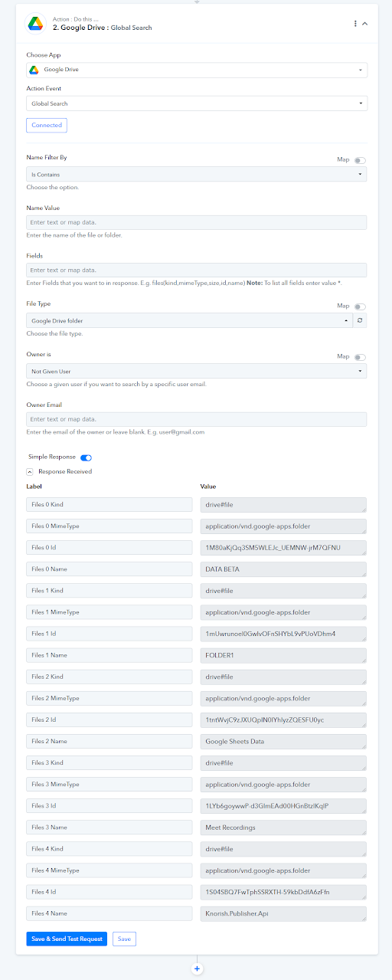Click the Save button
Image resolution: width=392 pixels, height=980 pixels.
coord(124,939)
